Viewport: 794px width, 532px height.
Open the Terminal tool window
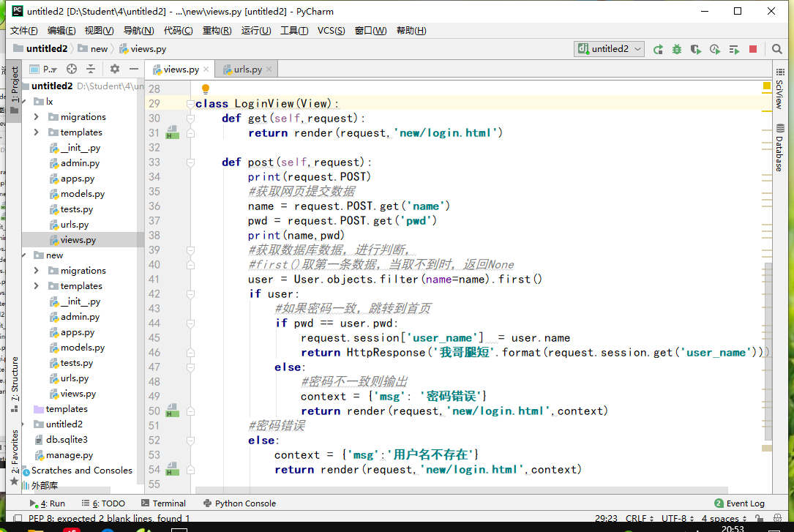(x=163, y=503)
